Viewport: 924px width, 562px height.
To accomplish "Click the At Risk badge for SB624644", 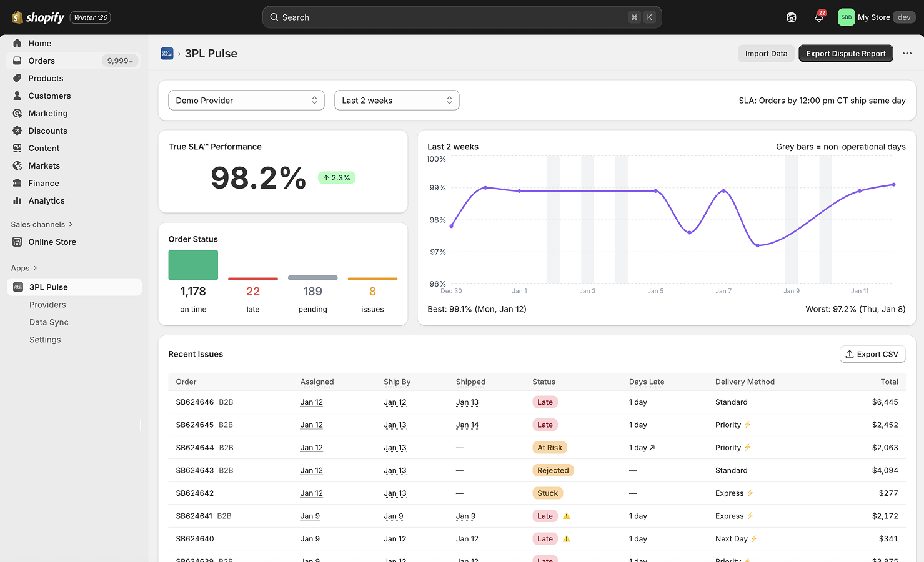I will pyautogui.click(x=550, y=447).
